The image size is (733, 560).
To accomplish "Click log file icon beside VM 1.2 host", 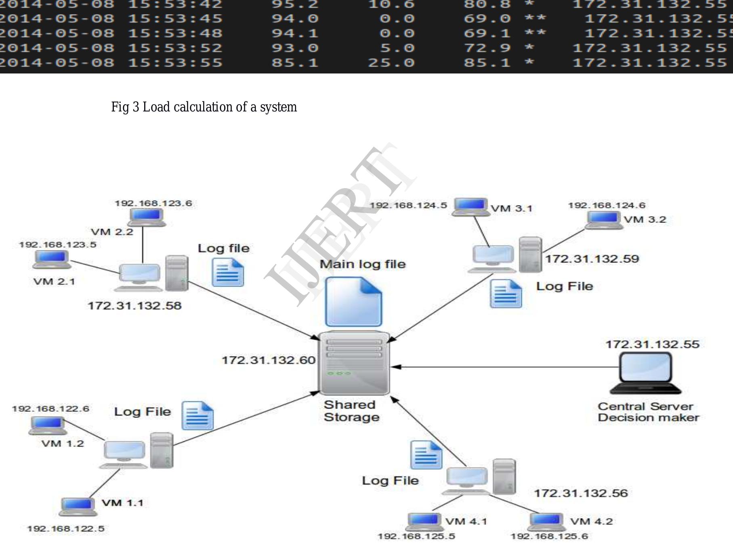I will click(x=197, y=415).
